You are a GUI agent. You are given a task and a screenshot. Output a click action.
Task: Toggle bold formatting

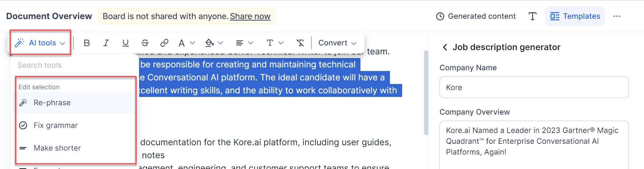click(87, 43)
